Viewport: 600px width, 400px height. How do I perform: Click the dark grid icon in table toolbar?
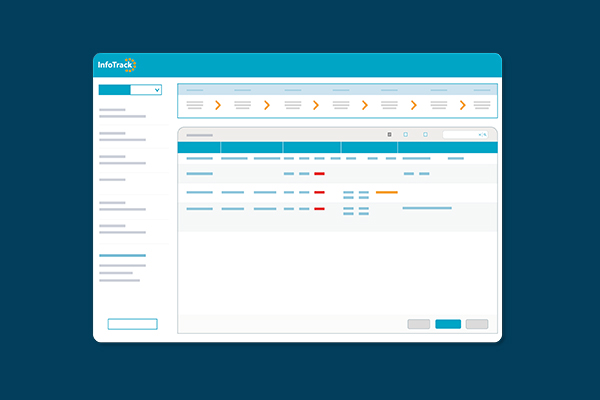click(389, 134)
